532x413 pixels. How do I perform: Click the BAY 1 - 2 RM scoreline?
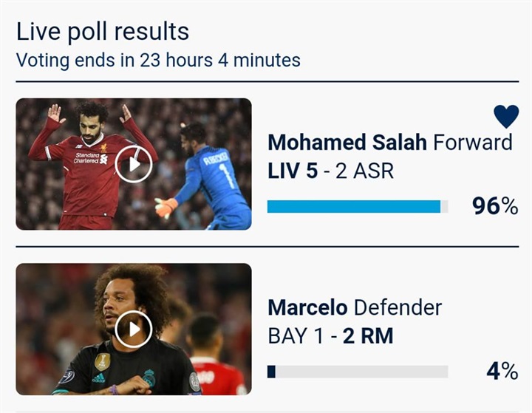pyautogui.click(x=330, y=336)
